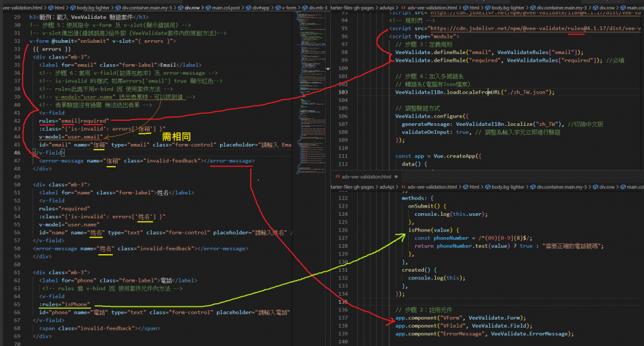
Task: Click line number 65 in left editor gutter
Action: coord(17,304)
